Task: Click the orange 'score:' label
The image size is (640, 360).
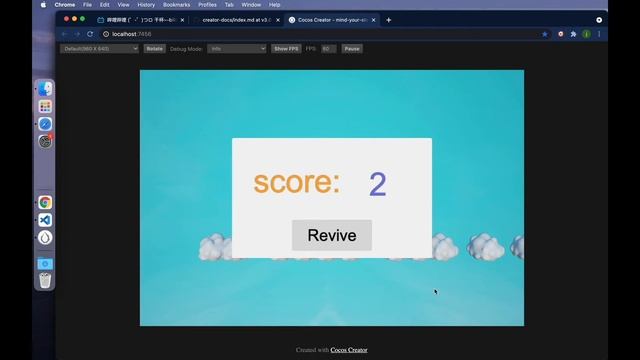Action: pyautogui.click(x=297, y=183)
